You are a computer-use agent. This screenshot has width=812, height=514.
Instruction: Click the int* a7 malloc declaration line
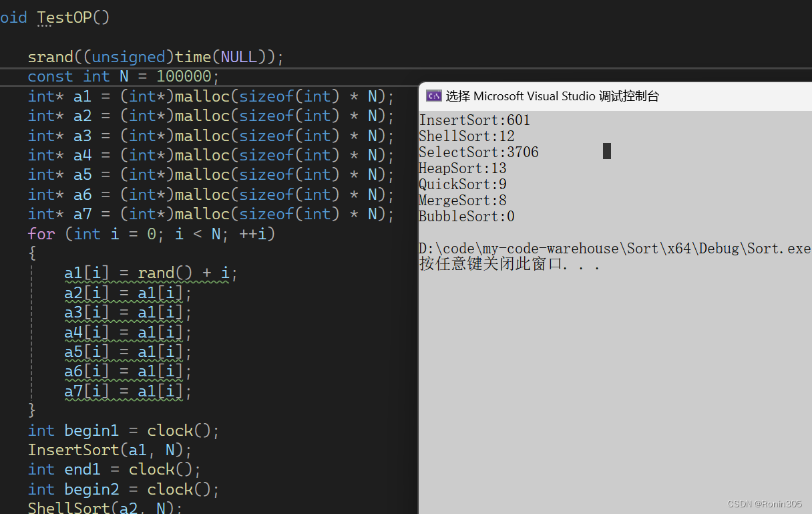click(211, 214)
